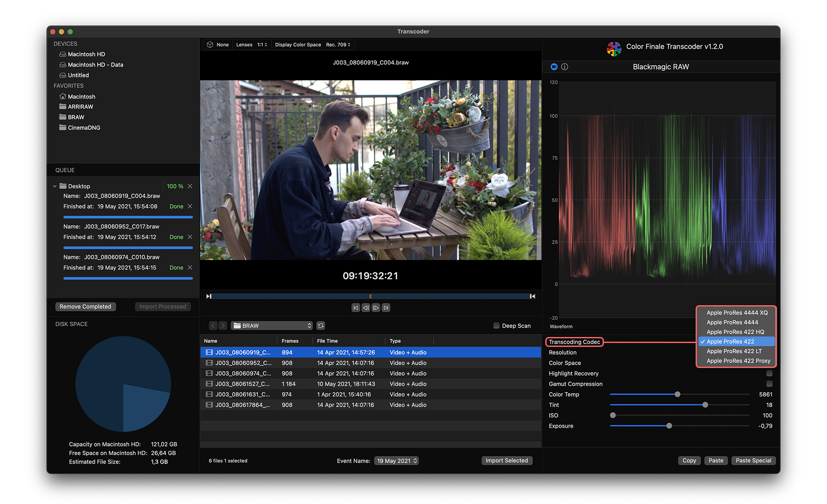Click the Paste settings button
Screen dimensions: 827x504
(x=716, y=461)
